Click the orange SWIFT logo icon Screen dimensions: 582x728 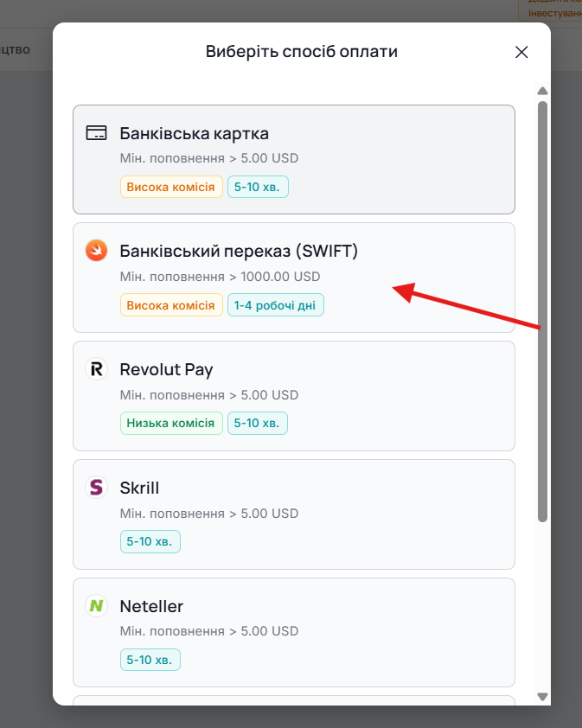point(96,251)
